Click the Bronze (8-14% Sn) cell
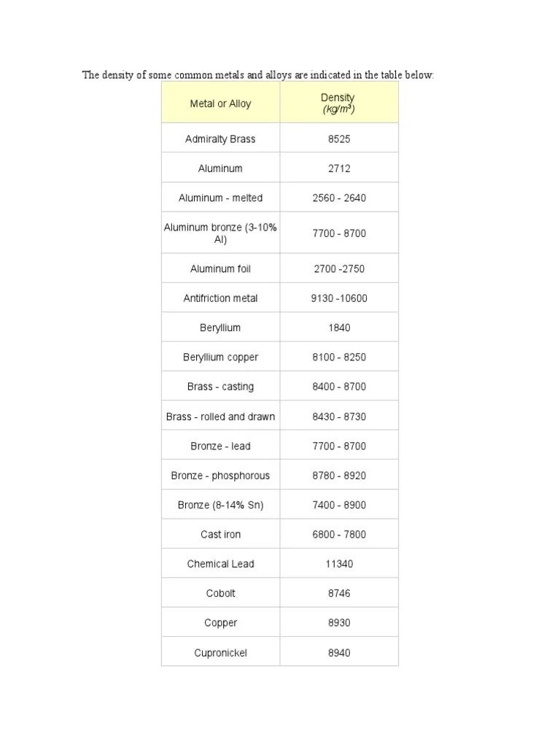This screenshot has width=560, height=747. (220, 505)
